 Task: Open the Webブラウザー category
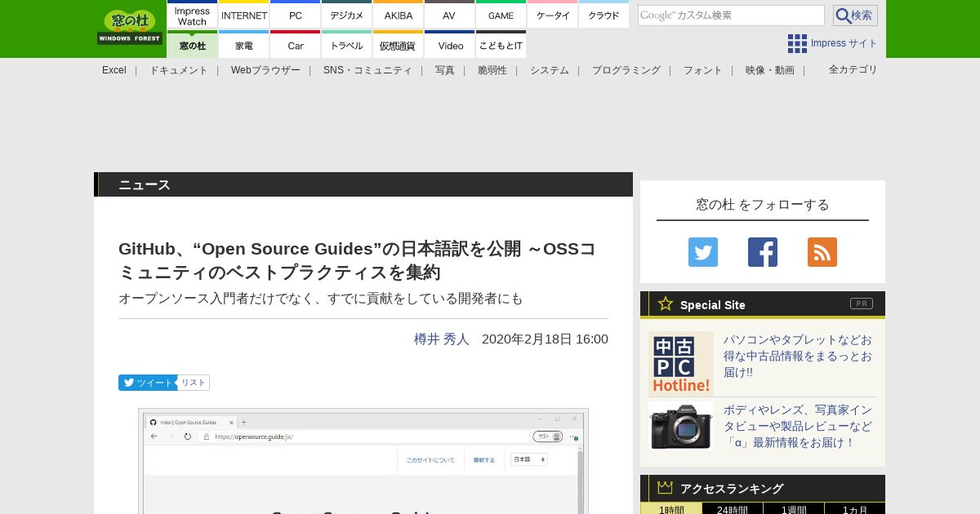click(265, 70)
